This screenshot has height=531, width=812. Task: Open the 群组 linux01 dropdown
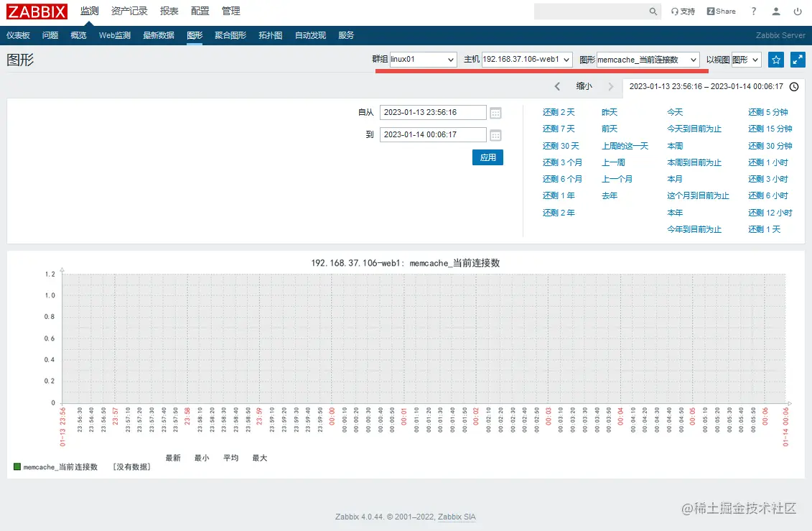[x=423, y=60]
